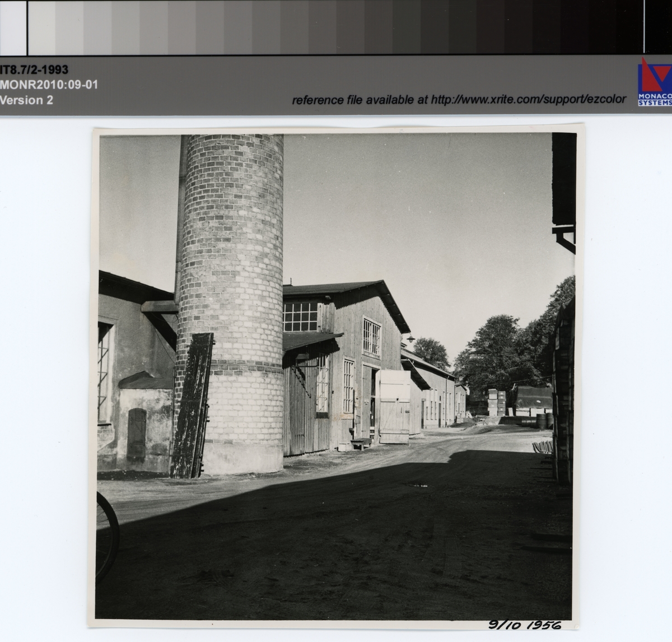Pick the white swatch at grayscale strip's left end
The width and height of the screenshot is (672, 642).
[x=13, y=27]
